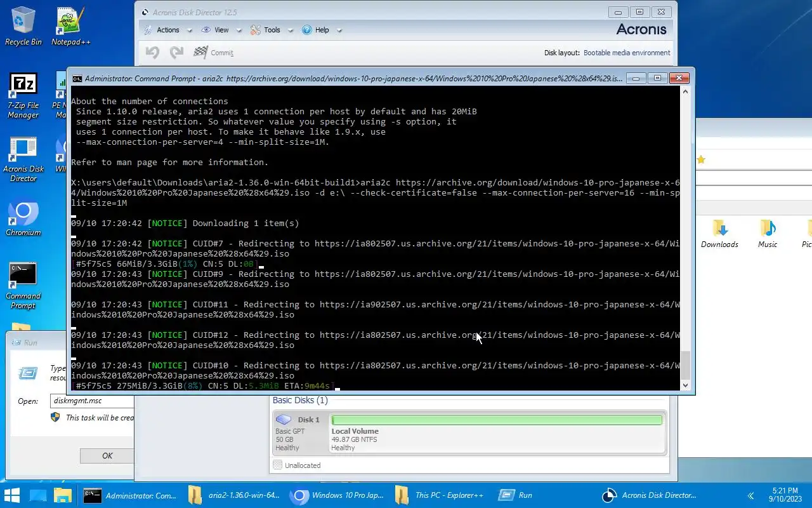Open the Recycle Bin desktop icon

point(23,26)
